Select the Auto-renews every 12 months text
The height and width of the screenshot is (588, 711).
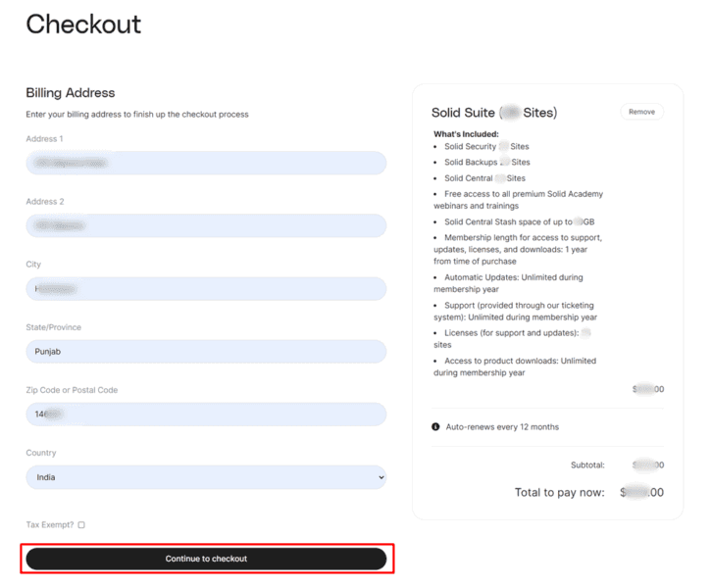(502, 426)
